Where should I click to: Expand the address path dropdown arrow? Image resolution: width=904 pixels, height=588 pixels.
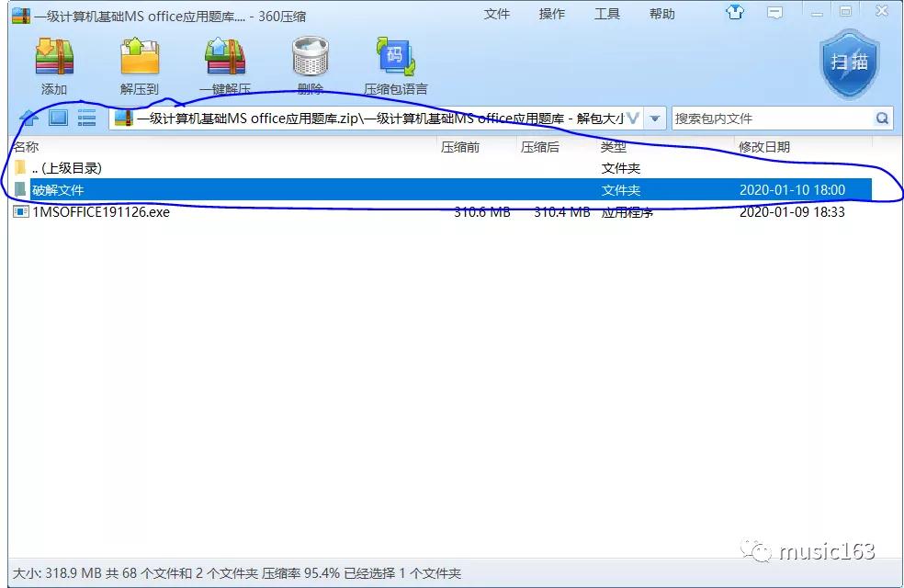[655, 119]
